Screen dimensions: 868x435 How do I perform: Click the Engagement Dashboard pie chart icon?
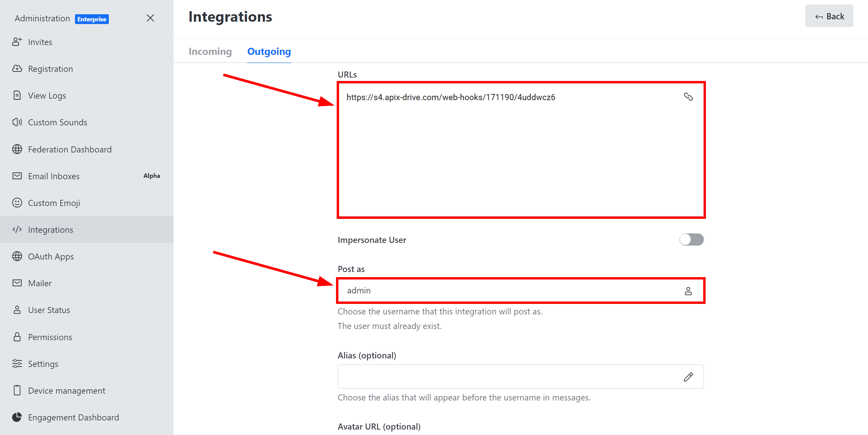click(x=17, y=417)
